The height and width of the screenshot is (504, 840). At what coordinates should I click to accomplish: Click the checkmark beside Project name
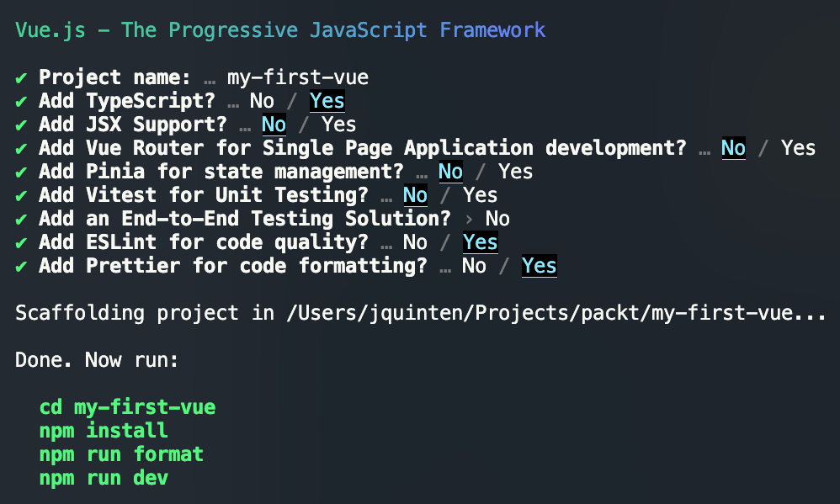pos(21,79)
